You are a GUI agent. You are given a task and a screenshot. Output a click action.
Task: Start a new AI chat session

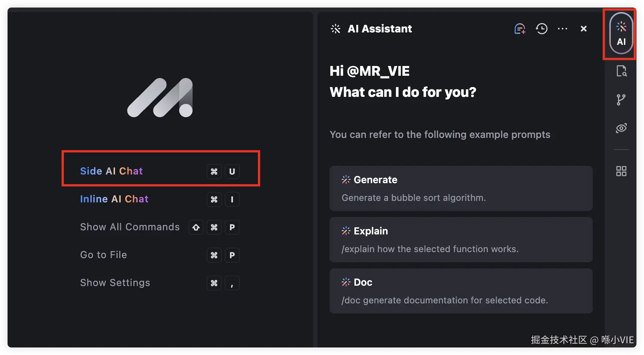(520, 29)
